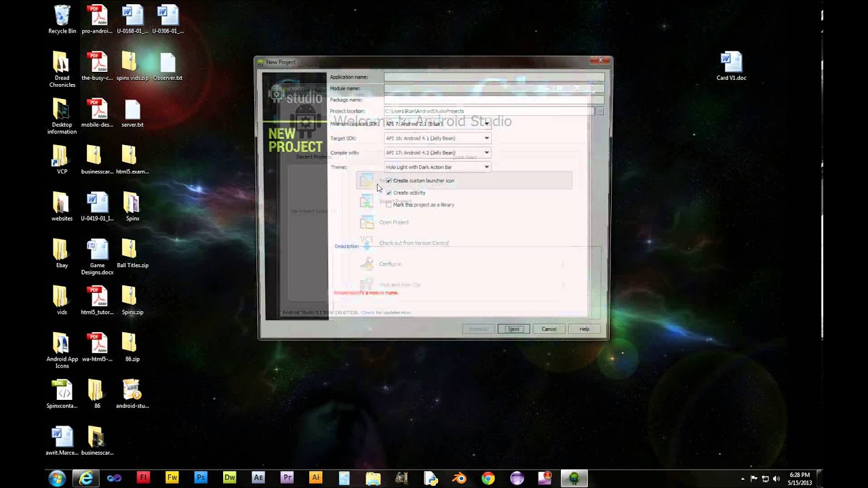Open Internet Explorer from taskbar

[x=85, y=478]
